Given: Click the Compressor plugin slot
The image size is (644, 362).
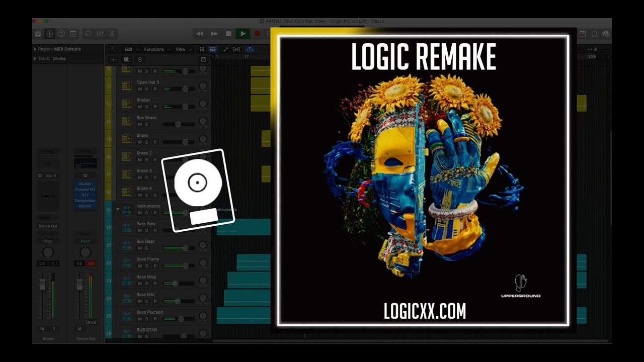Looking at the screenshot, I should click(85, 201).
